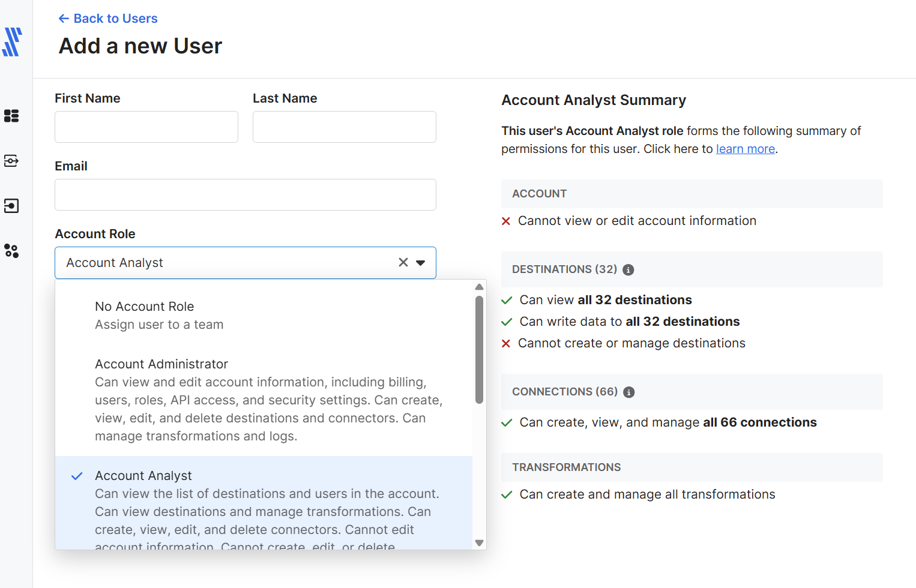Click the scroll down arrow in role list

(479, 543)
